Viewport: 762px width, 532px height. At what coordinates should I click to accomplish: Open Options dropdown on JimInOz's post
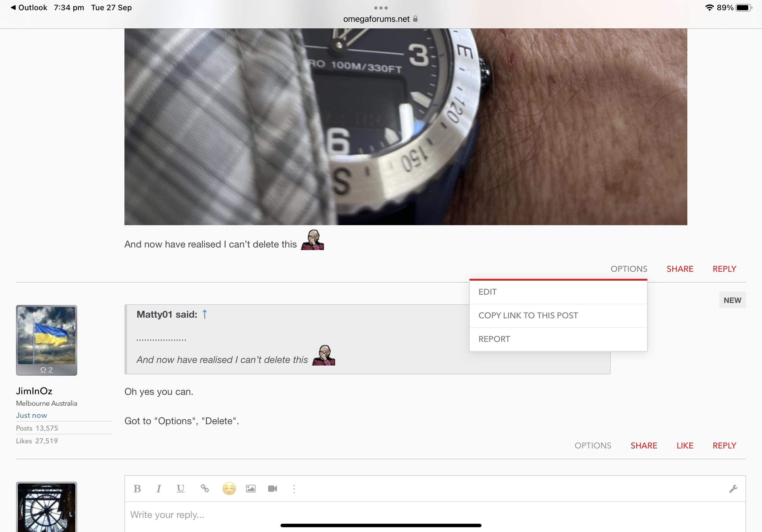593,446
